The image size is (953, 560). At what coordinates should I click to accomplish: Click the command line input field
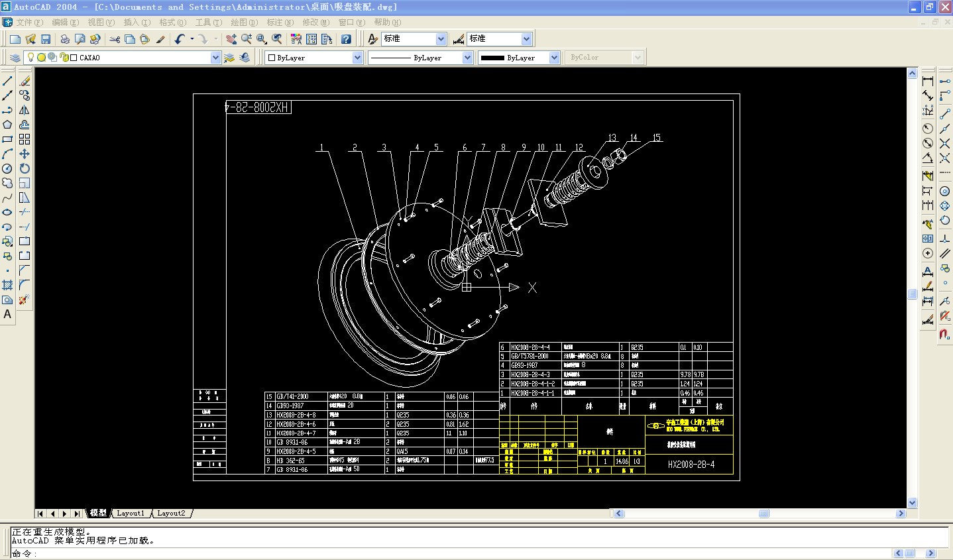[451, 553]
